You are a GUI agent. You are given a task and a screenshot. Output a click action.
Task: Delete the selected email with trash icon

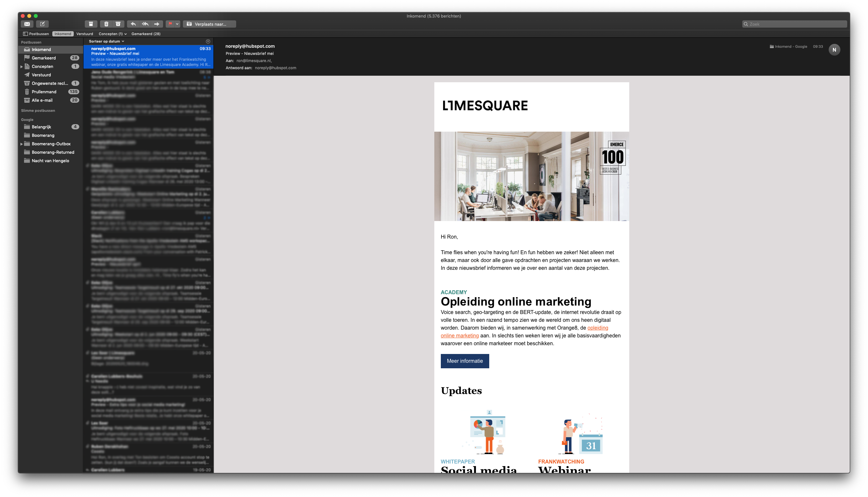point(107,24)
